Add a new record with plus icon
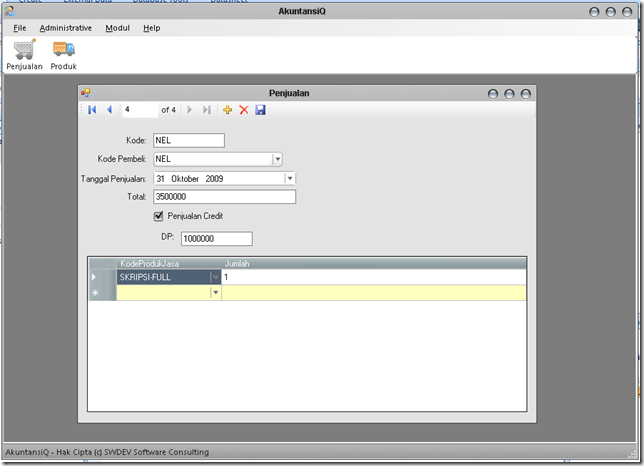The image size is (644, 466). 227,110
